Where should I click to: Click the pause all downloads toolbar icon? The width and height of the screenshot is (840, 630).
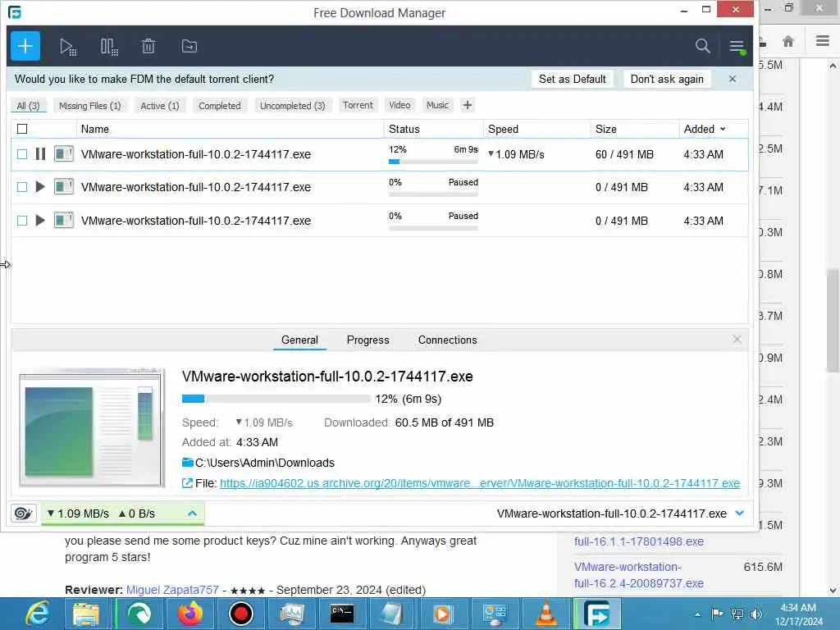pos(109,47)
